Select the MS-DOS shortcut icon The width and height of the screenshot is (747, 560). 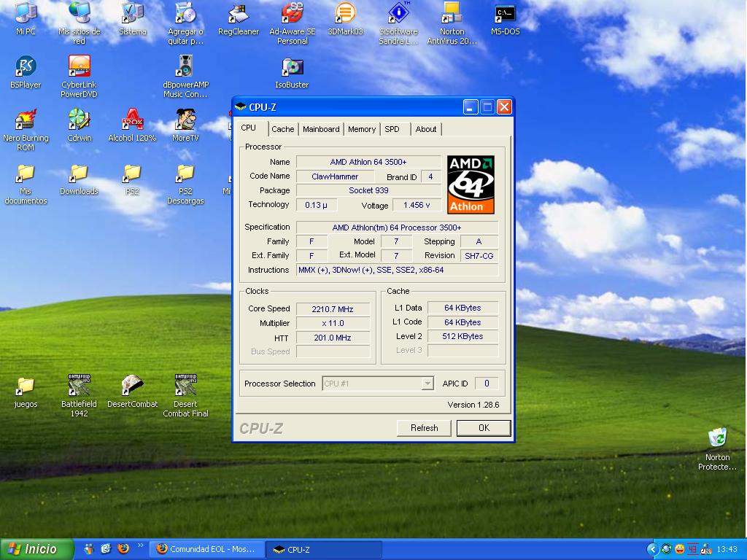(x=505, y=14)
